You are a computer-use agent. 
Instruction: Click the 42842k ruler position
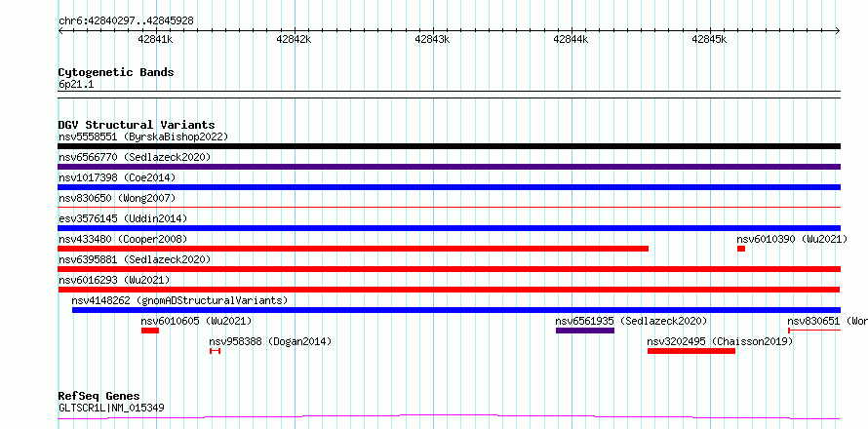pyautogui.click(x=294, y=39)
